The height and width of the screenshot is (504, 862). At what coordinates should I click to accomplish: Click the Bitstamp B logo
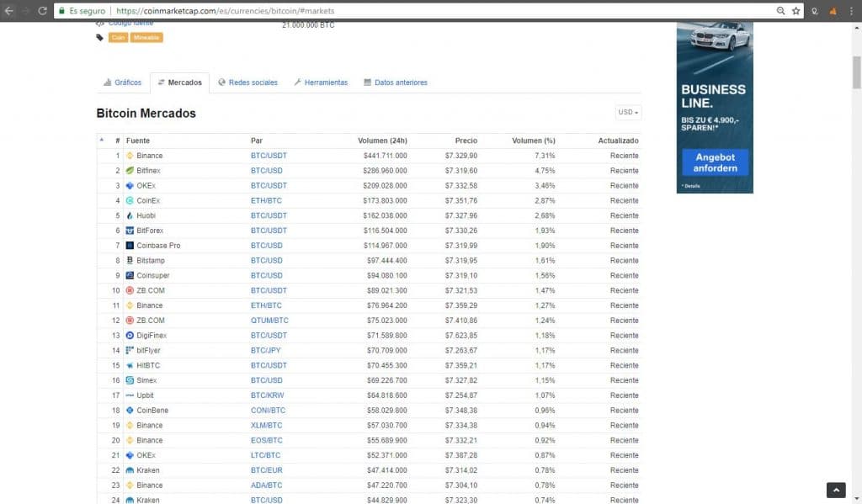coord(130,261)
